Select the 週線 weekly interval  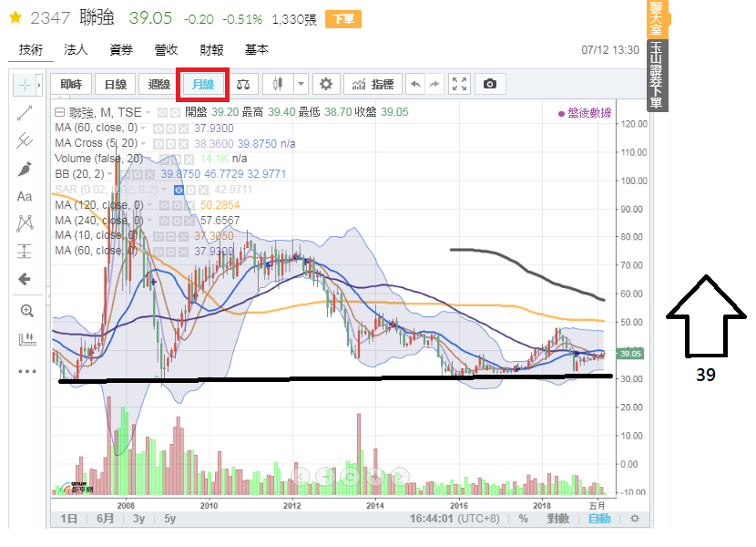pos(159,85)
